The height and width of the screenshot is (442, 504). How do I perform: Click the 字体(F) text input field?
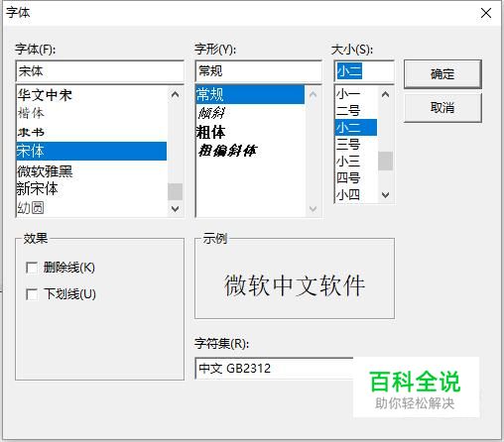pos(99,71)
